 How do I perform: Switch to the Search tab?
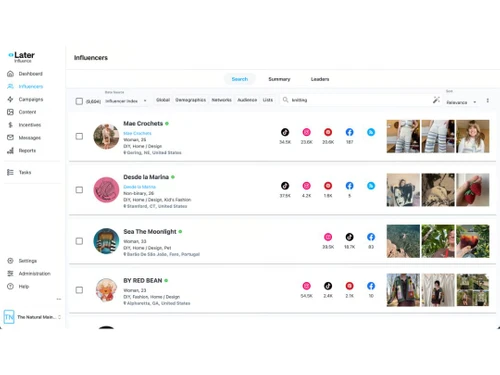click(x=240, y=79)
